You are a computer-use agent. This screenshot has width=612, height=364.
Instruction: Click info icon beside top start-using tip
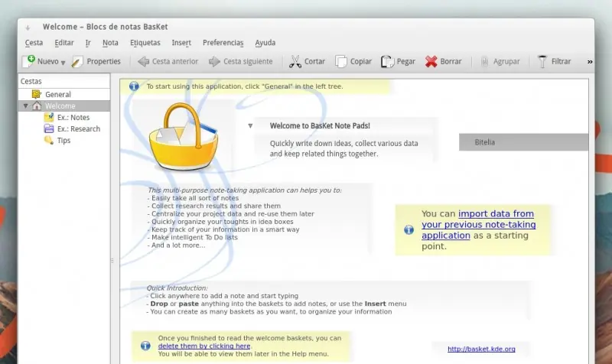coord(134,86)
